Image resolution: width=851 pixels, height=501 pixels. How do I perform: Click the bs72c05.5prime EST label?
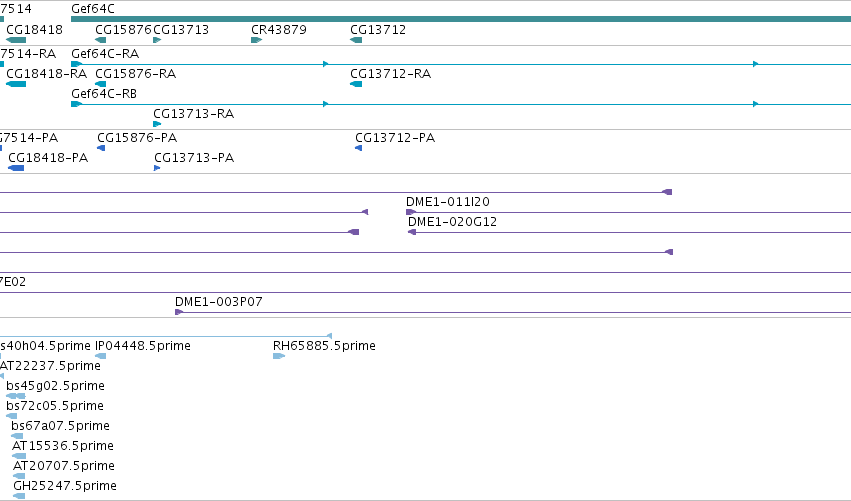(55, 406)
